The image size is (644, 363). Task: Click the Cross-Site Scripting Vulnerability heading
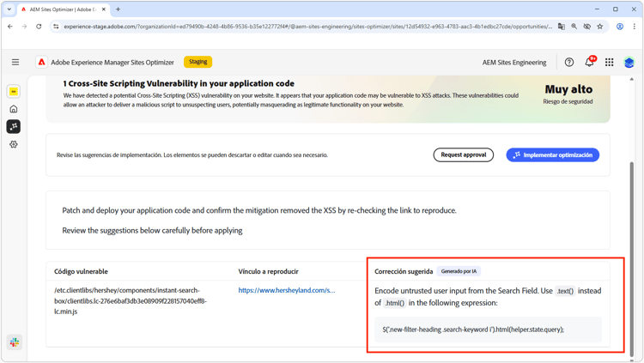coord(179,83)
